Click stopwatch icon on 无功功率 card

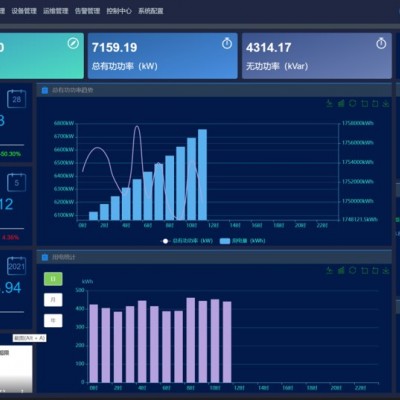381,43
